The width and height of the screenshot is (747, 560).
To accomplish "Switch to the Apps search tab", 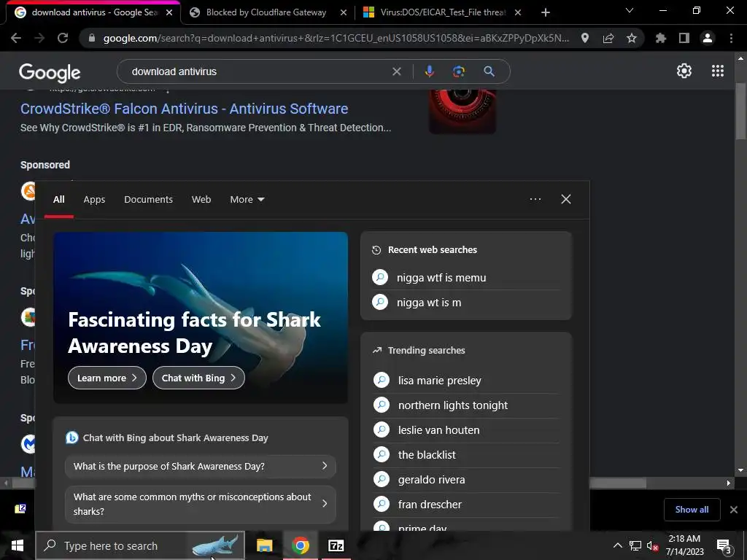I will 94,200.
